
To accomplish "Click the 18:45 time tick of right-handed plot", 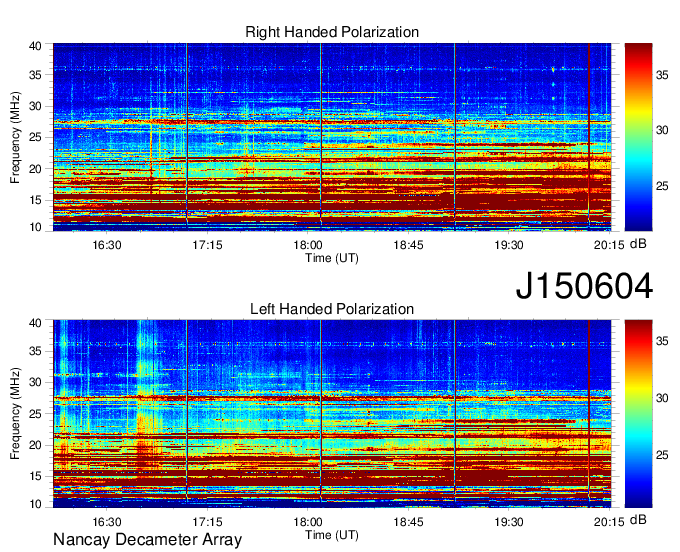I will pyautogui.click(x=408, y=245).
